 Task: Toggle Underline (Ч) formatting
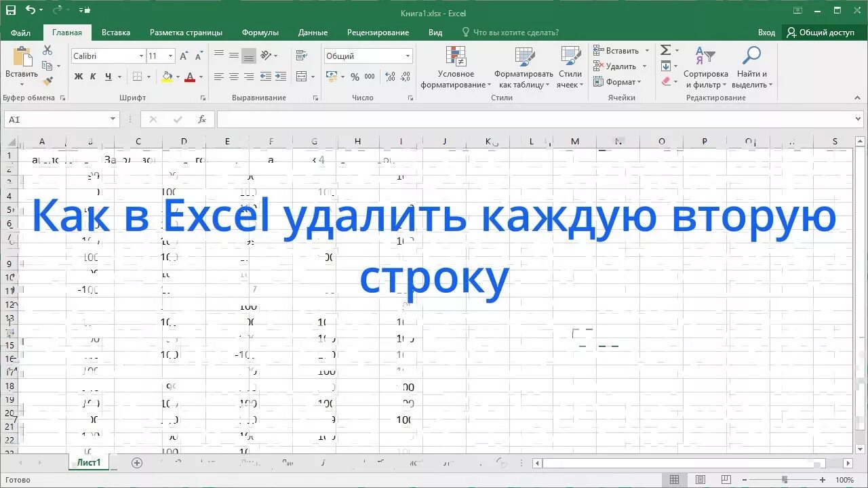[108, 77]
